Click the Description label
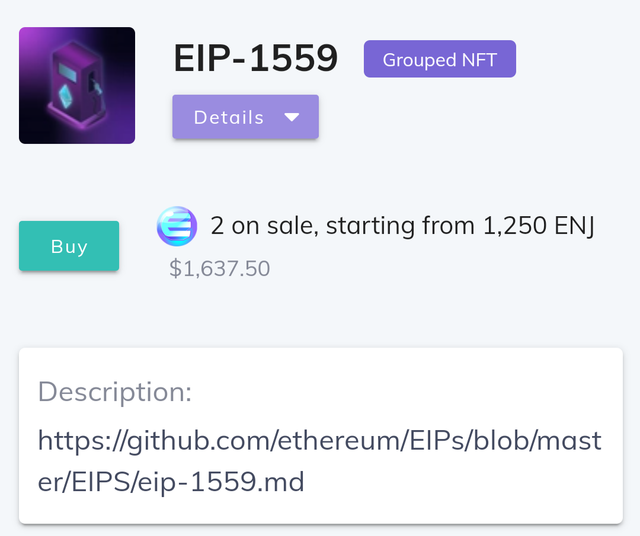 pyautogui.click(x=115, y=392)
